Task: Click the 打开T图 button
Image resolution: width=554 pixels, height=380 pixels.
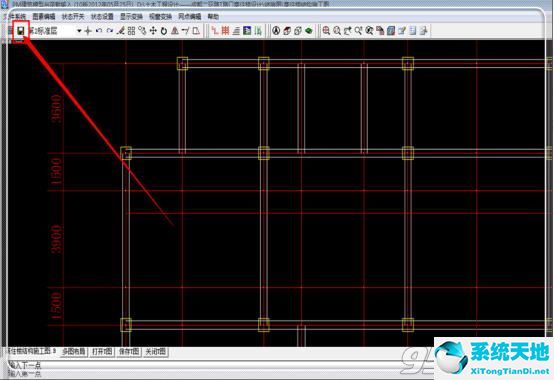Action: coord(102,352)
